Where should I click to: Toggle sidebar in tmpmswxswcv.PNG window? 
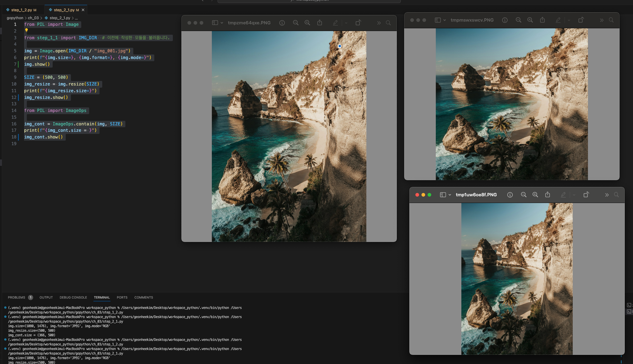click(438, 20)
